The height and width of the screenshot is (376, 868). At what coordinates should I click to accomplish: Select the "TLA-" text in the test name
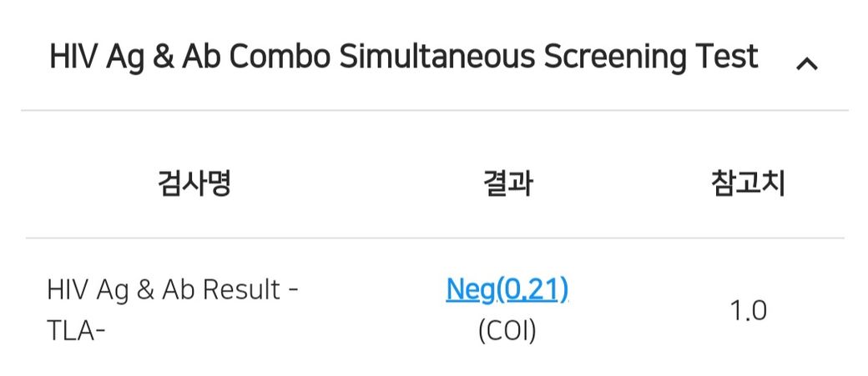click(76, 331)
